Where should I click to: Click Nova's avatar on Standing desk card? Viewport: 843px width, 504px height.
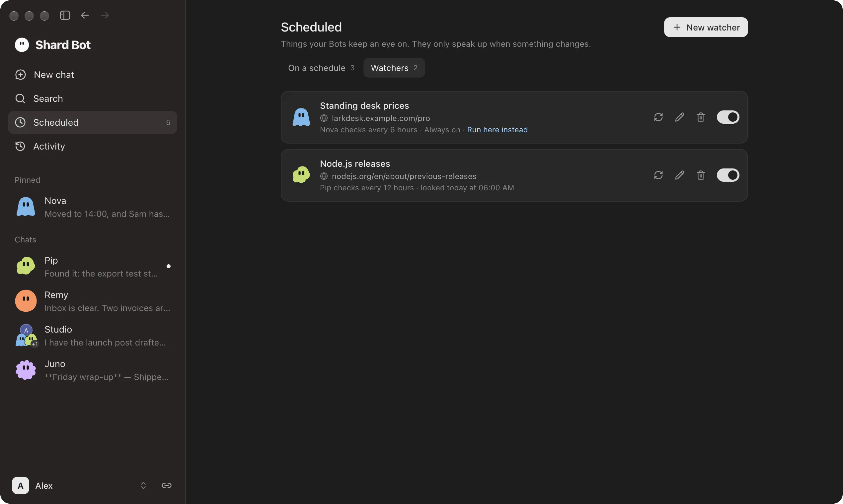[x=301, y=117]
